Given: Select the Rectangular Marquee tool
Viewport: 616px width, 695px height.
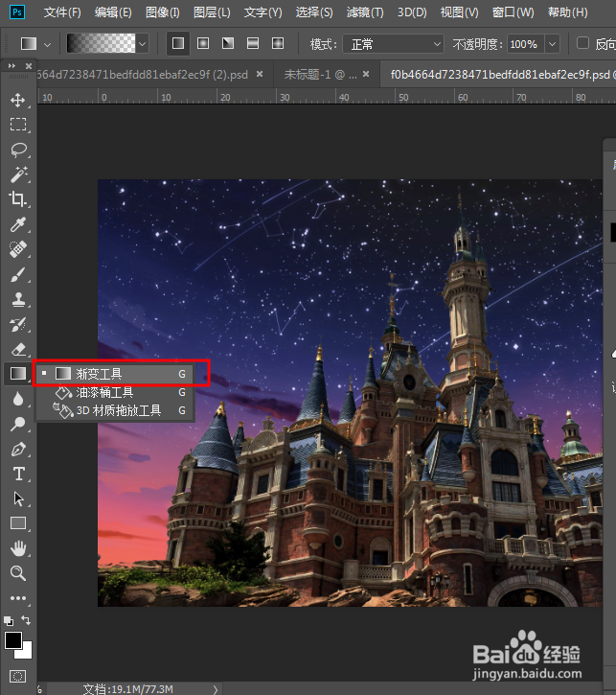Looking at the screenshot, I should tap(17, 125).
